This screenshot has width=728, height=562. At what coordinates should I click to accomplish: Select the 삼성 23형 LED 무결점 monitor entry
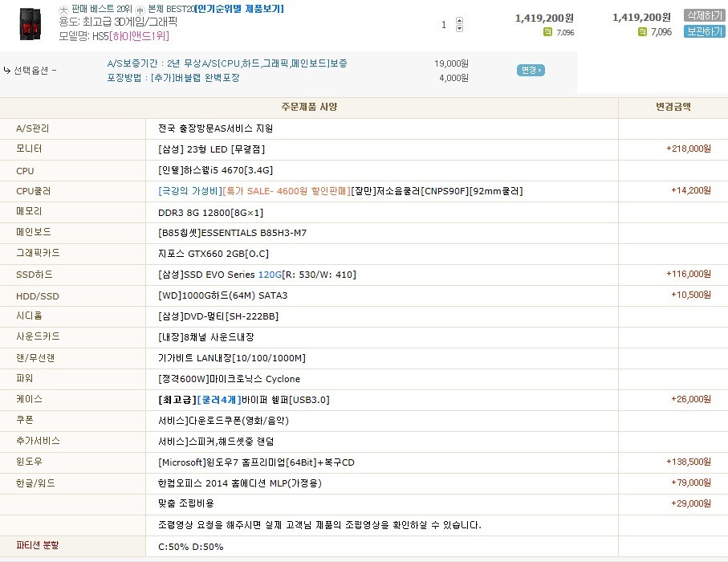[x=212, y=149]
